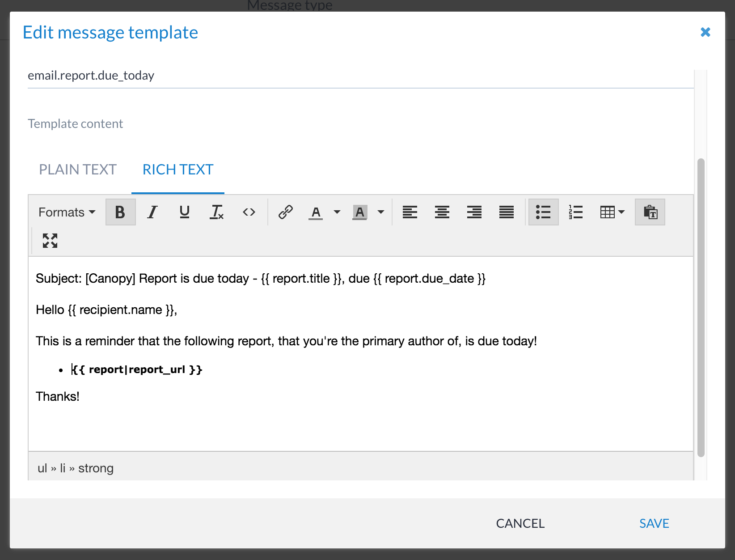Center align the text

click(442, 212)
